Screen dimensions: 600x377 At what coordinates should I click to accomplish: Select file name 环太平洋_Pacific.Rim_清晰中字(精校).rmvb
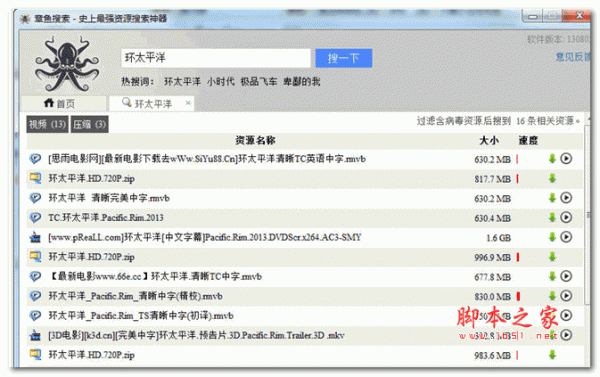coord(135,296)
